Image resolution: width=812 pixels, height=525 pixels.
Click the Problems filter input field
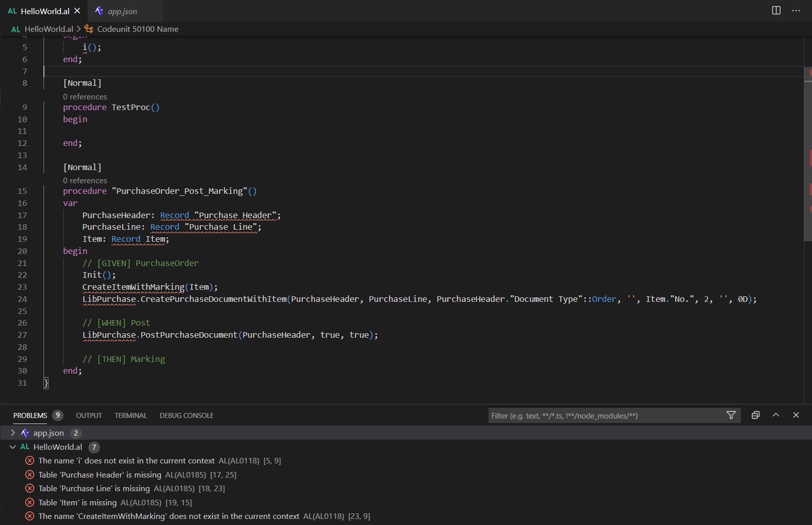(580, 415)
